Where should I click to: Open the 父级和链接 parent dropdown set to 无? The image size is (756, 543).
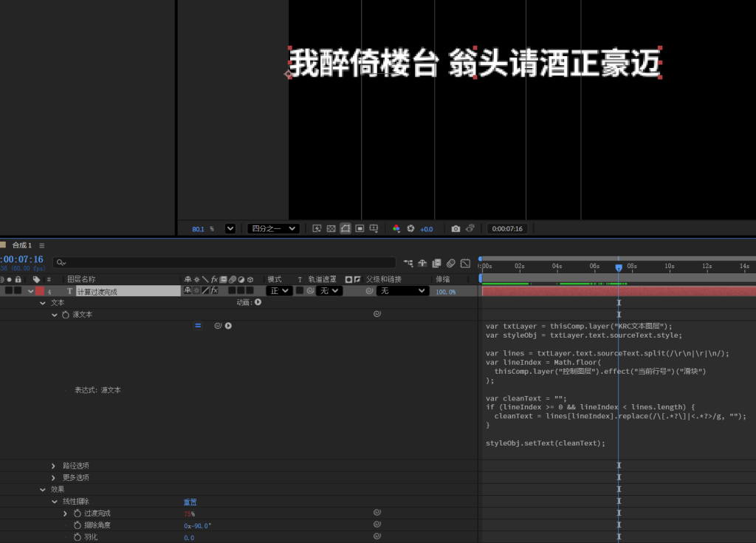[402, 291]
